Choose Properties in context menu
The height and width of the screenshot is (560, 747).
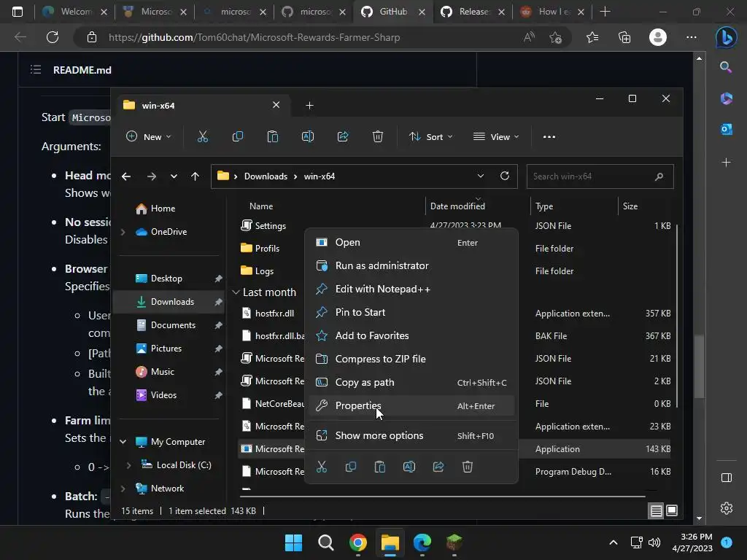coord(411,405)
